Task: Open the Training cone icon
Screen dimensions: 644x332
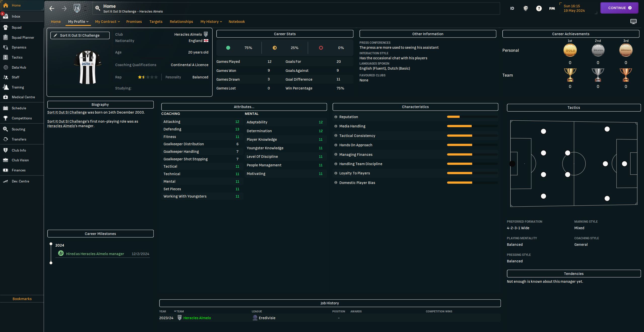Action: tap(6, 87)
